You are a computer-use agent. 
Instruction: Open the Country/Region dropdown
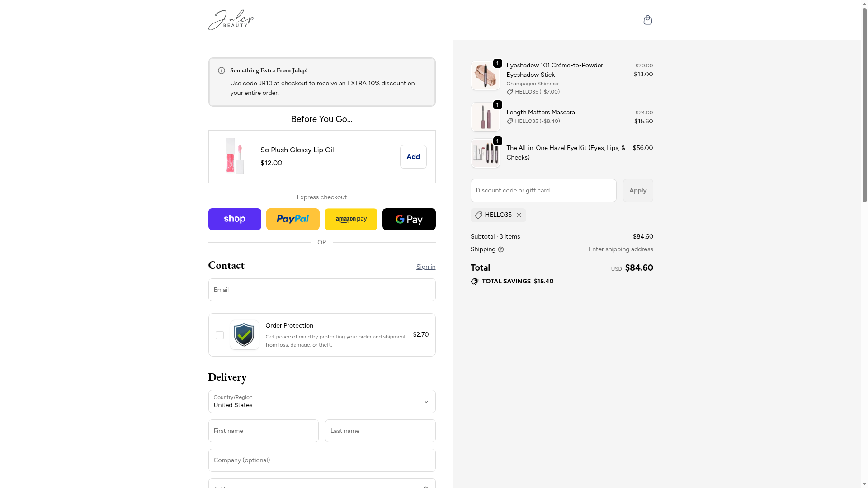coord(321,401)
